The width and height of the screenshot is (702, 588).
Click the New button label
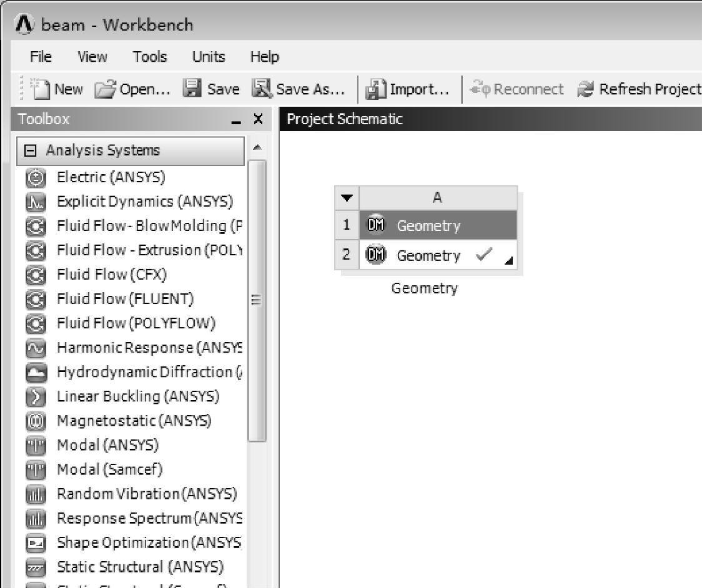tap(69, 89)
